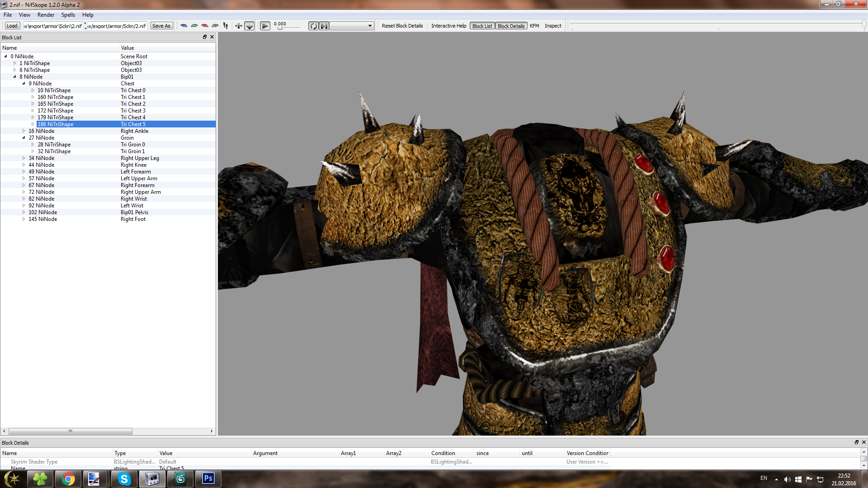Open Skype from the taskbar
This screenshot has height=488, width=868.
click(x=124, y=479)
